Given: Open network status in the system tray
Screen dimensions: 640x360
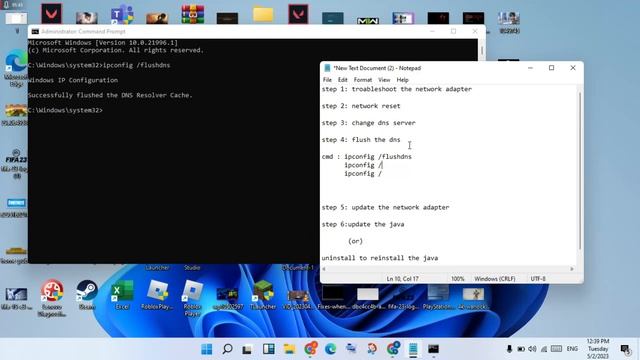Looking at the screenshot, I should point(544,349).
